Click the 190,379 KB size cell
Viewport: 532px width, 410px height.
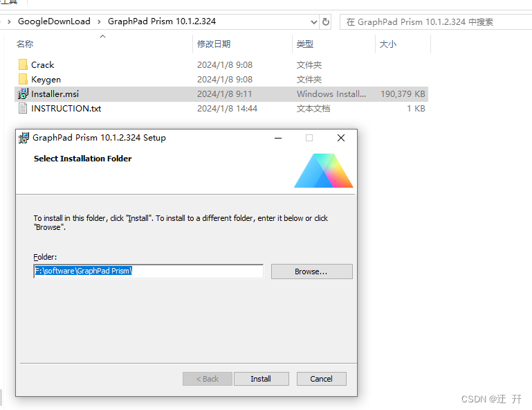pyautogui.click(x=403, y=93)
